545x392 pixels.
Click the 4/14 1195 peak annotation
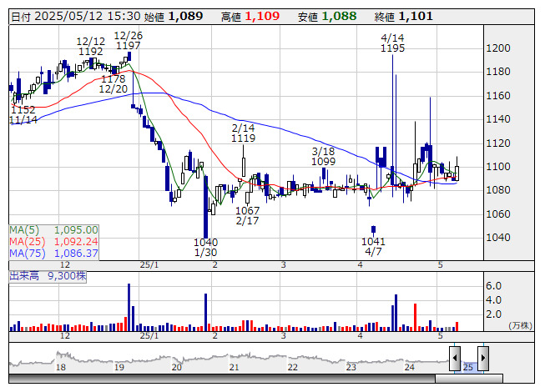(x=392, y=43)
